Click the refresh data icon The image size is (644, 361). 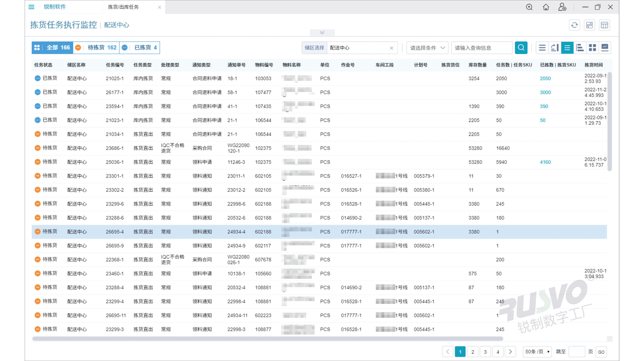pos(574,25)
